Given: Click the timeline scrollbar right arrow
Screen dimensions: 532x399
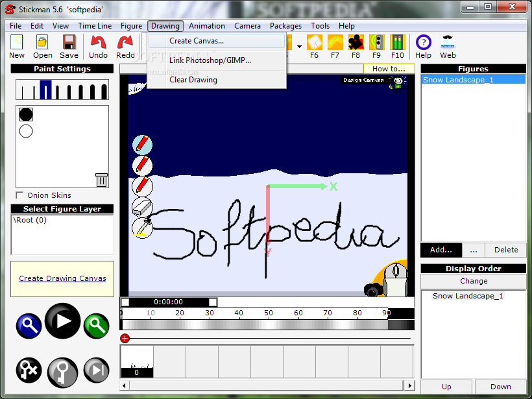Looking at the screenshot, I should [x=410, y=385].
